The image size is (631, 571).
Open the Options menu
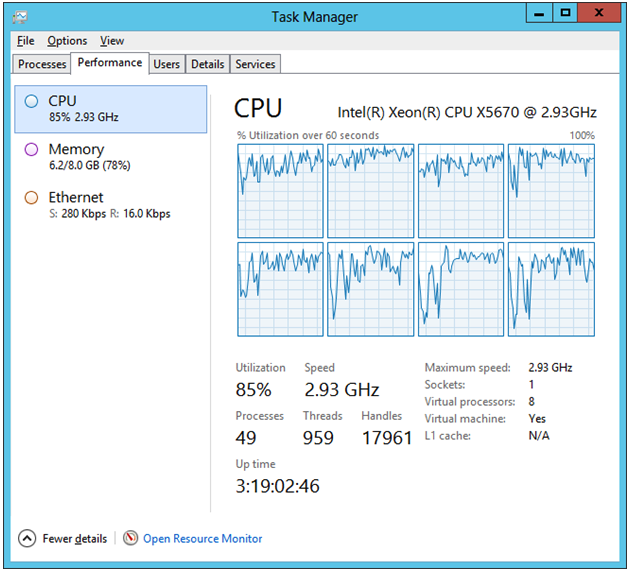[67, 41]
